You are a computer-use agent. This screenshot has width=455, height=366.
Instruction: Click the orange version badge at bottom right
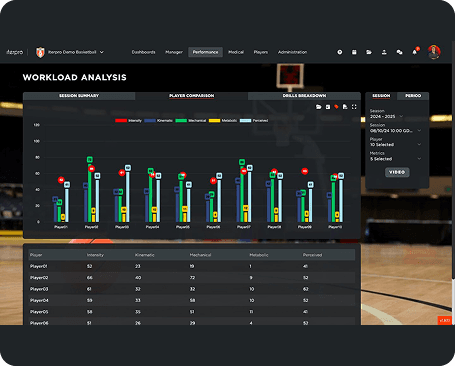pyautogui.click(x=444, y=320)
